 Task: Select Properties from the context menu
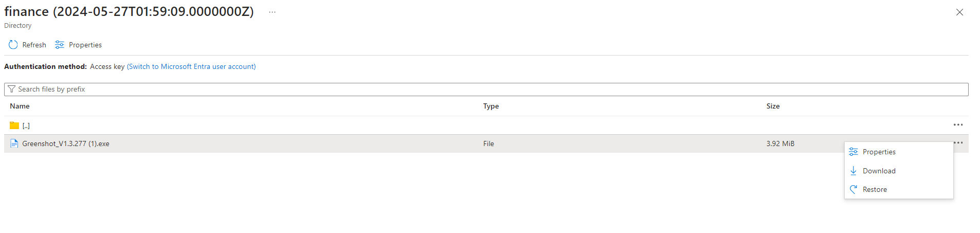click(879, 152)
